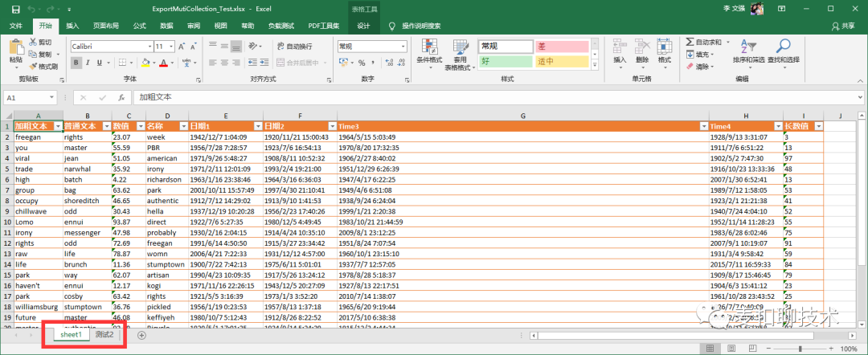Click the Undo arrow icon
The image size is (868, 355).
coord(31,9)
